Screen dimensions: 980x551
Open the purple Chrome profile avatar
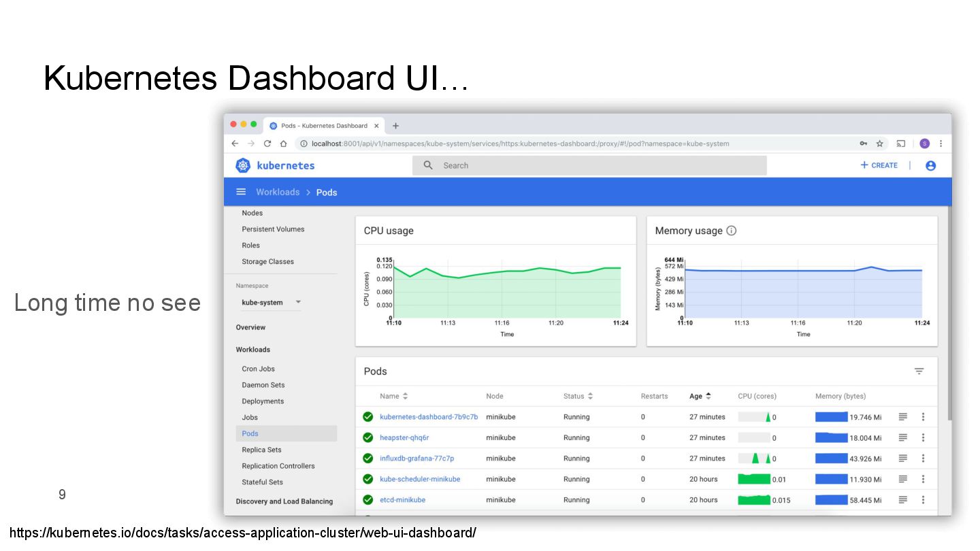(x=924, y=144)
